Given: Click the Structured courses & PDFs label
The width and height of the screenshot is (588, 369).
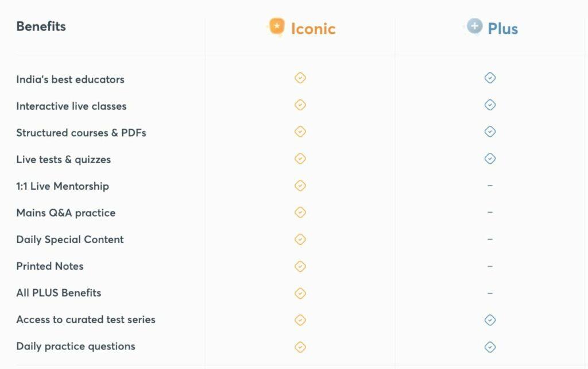Looking at the screenshot, I should tap(81, 133).
